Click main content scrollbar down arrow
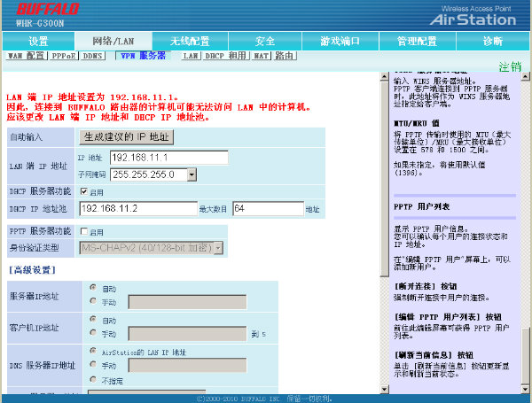The height and width of the screenshot is (403, 532). (384, 389)
